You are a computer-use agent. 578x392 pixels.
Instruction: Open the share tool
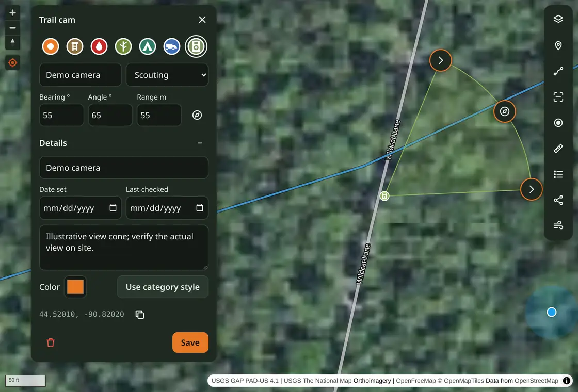click(x=558, y=200)
